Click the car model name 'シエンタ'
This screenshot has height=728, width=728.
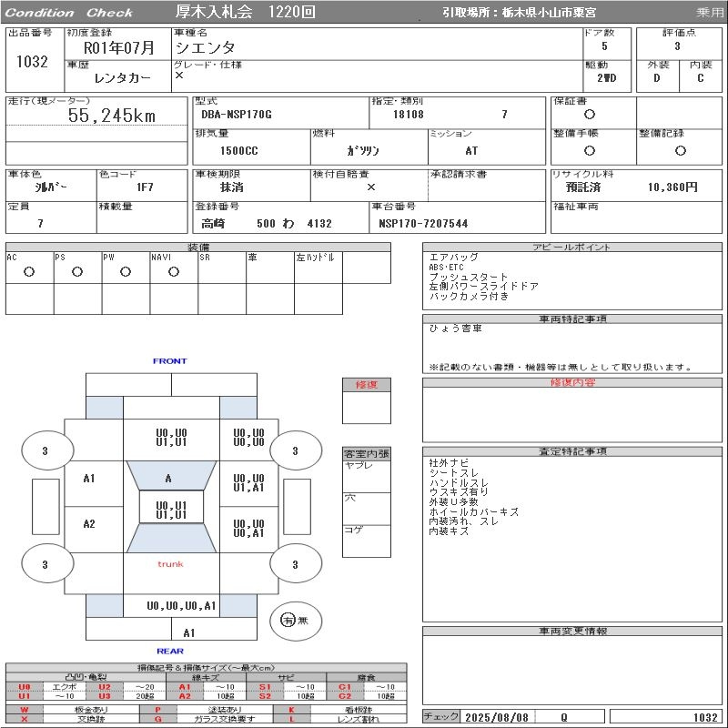coord(205,47)
